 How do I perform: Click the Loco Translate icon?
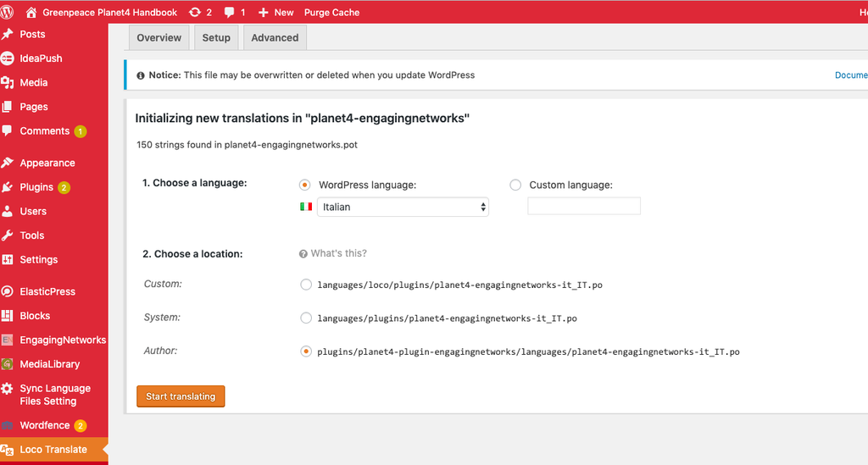tap(7, 450)
